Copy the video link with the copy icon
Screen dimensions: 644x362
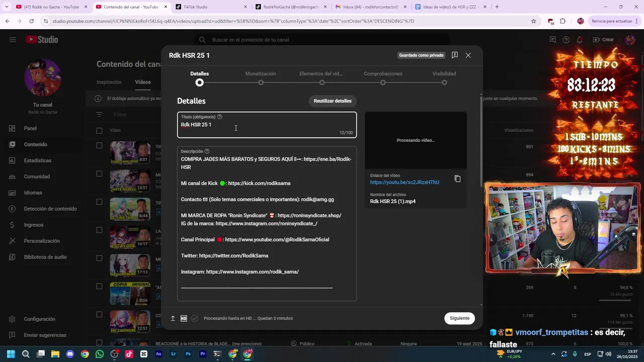point(457,179)
